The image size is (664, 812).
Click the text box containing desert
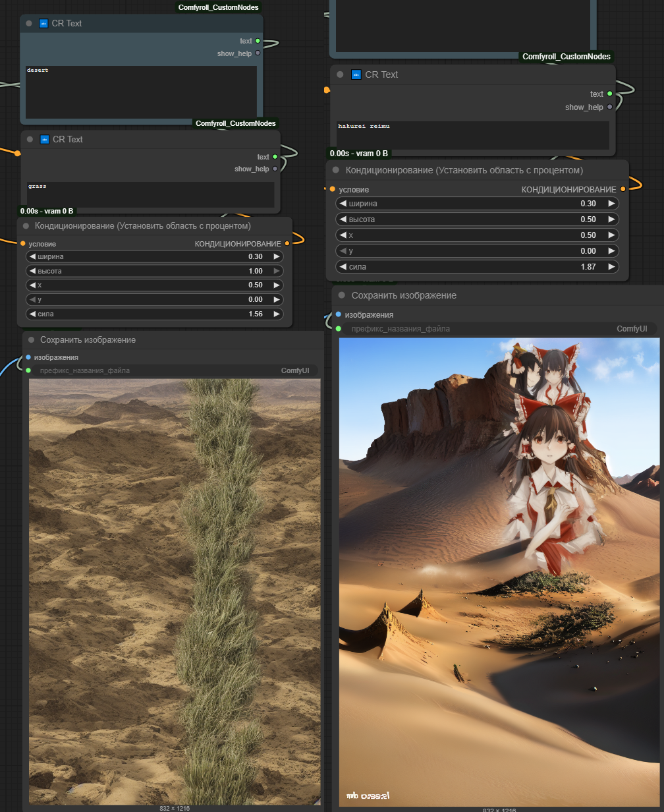[x=142, y=91]
